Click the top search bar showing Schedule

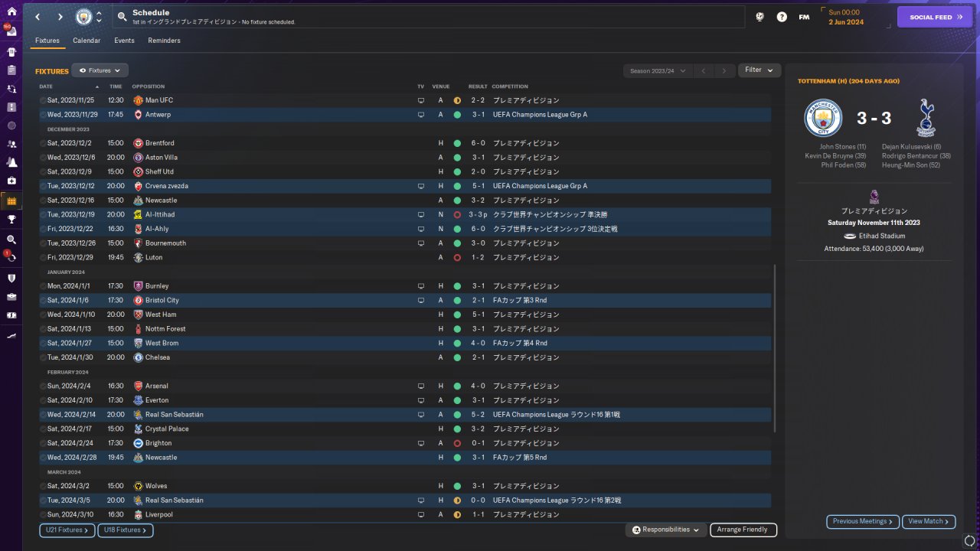429,17
